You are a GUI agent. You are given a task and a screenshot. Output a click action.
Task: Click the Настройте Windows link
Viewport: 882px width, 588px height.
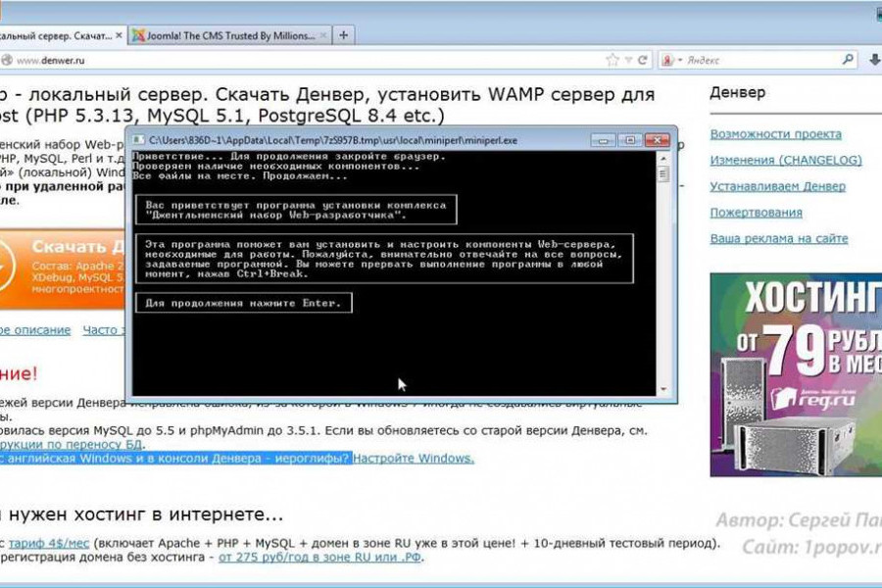(x=413, y=458)
